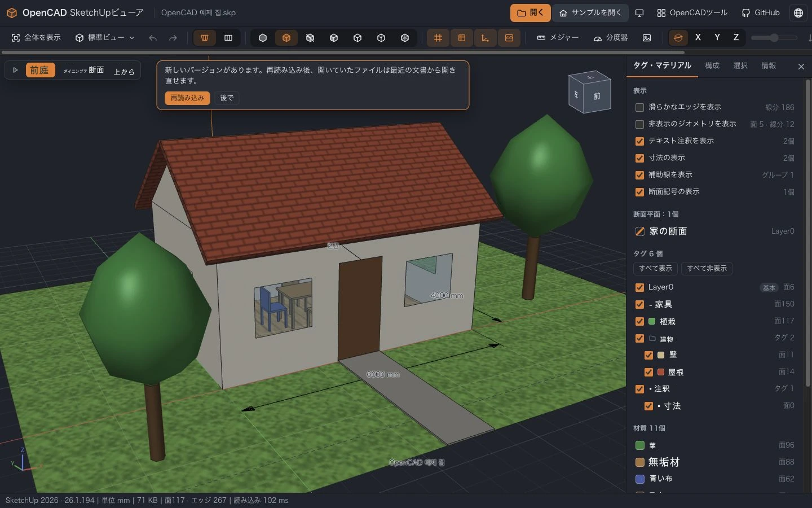Click the export image icon in toolbar
This screenshot has width=812, height=508.
point(647,38)
